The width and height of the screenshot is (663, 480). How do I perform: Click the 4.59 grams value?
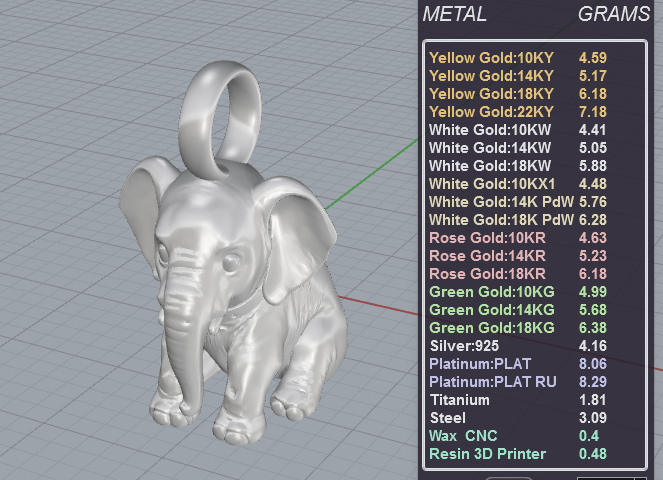(x=593, y=58)
